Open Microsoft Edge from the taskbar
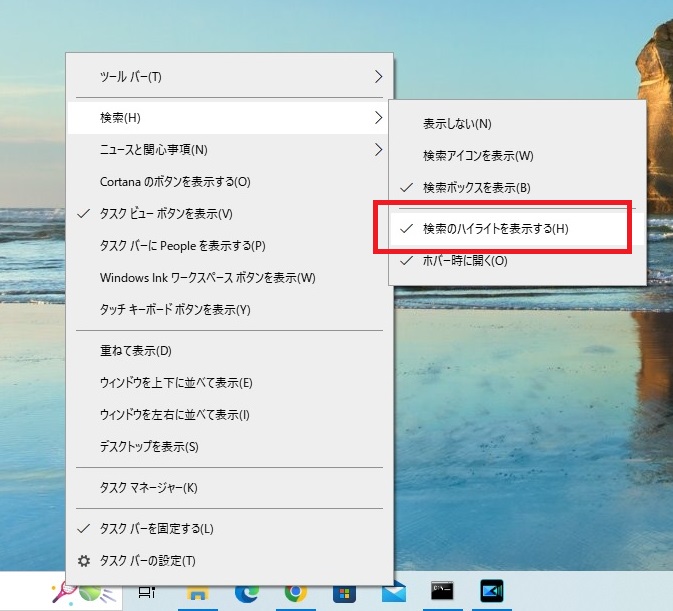The width and height of the screenshot is (673, 611). tap(247, 593)
